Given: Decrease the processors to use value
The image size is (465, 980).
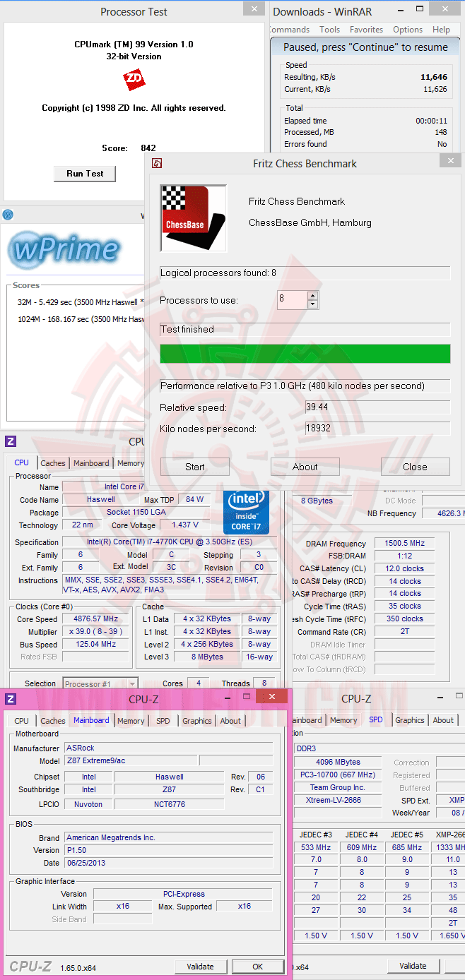Looking at the screenshot, I should [313, 304].
